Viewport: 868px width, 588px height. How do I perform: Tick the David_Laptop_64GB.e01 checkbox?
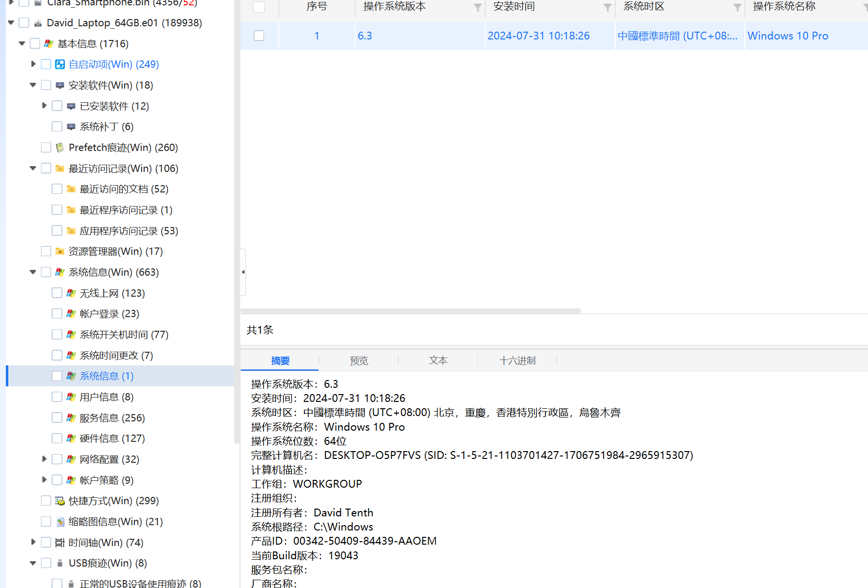tap(24, 23)
